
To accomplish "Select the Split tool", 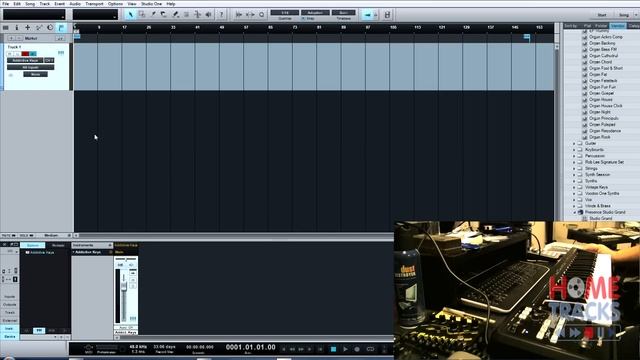I will tap(153, 15).
